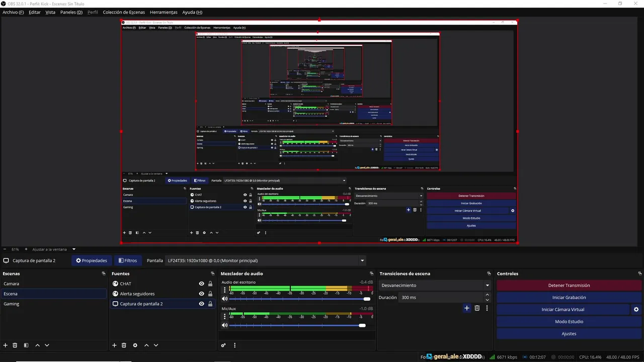
Task: Undock the Fuentes panel
Action: click(212, 274)
